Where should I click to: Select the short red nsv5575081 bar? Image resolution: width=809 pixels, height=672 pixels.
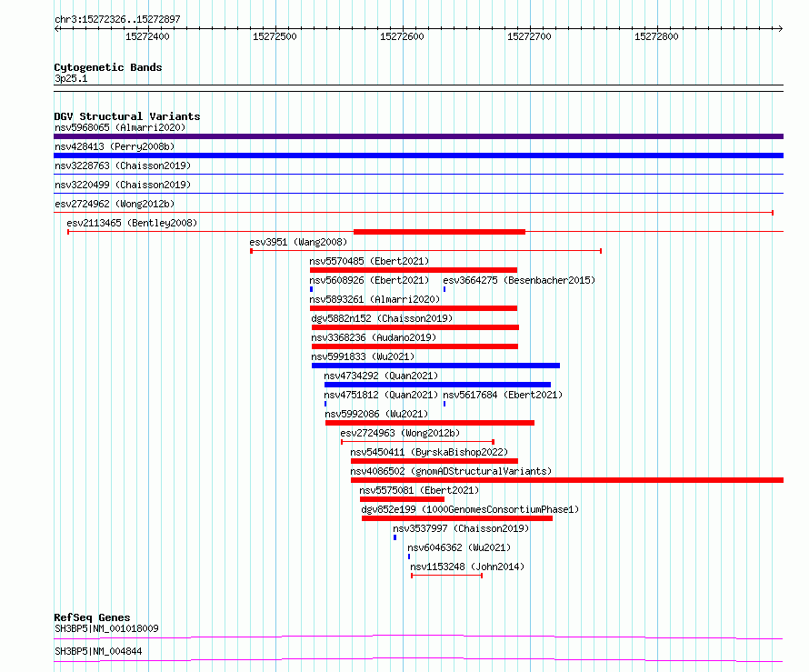[402, 499]
